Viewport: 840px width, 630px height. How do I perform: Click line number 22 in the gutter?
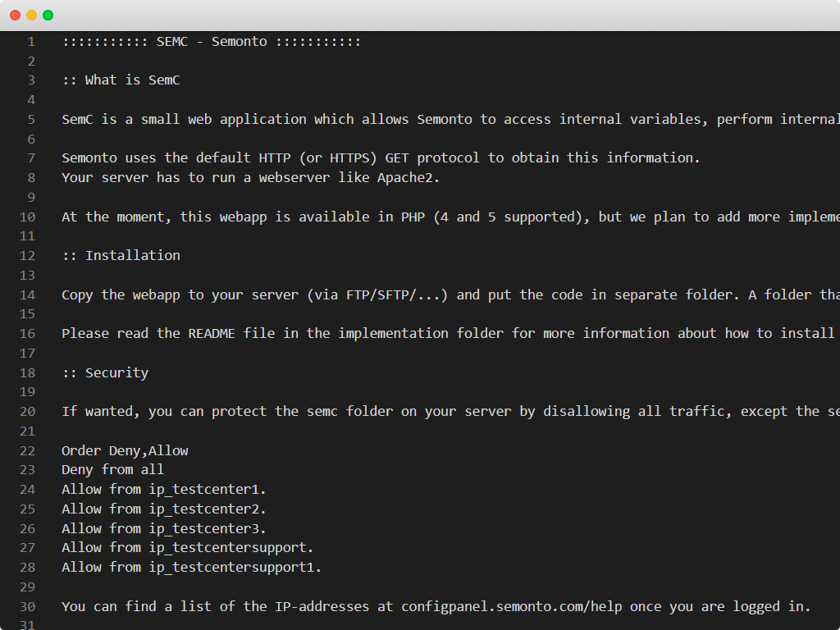[28, 450]
